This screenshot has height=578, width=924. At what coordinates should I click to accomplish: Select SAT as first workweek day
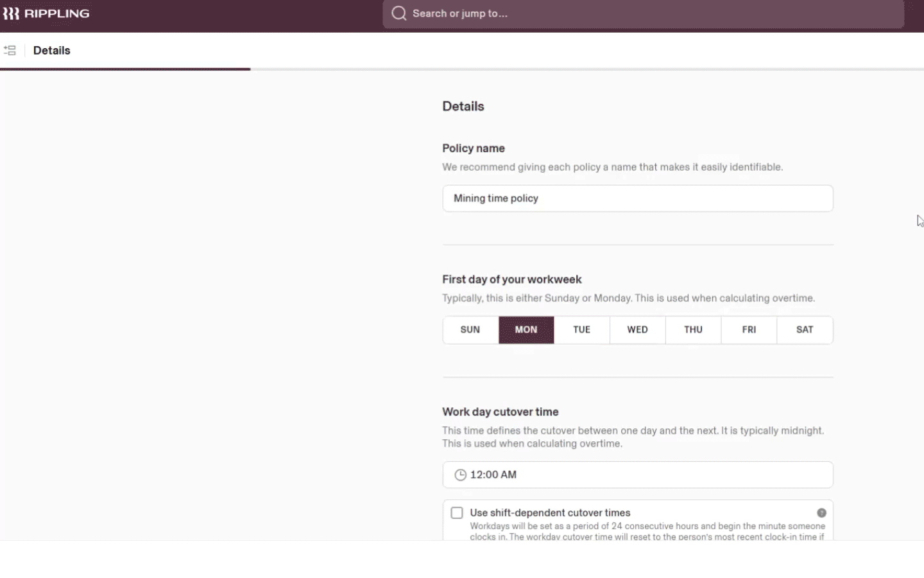coord(805,329)
